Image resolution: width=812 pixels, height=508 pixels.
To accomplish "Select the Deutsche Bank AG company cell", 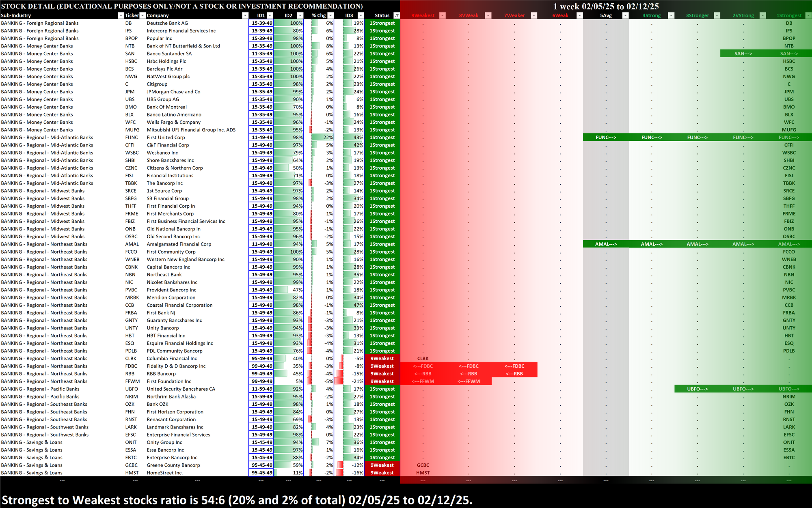I will [x=167, y=23].
